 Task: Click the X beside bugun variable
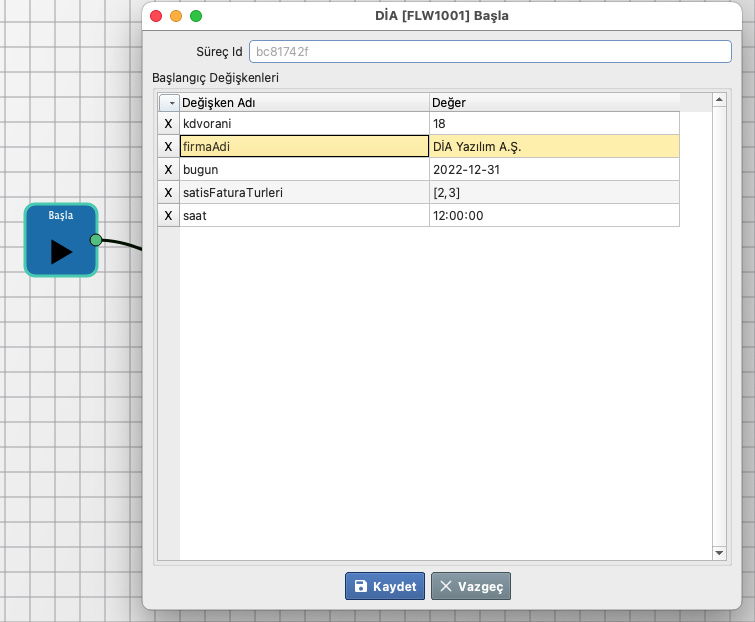168,169
